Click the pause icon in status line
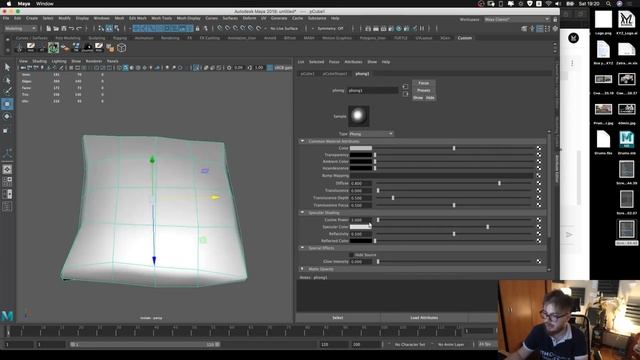 [422, 29]
